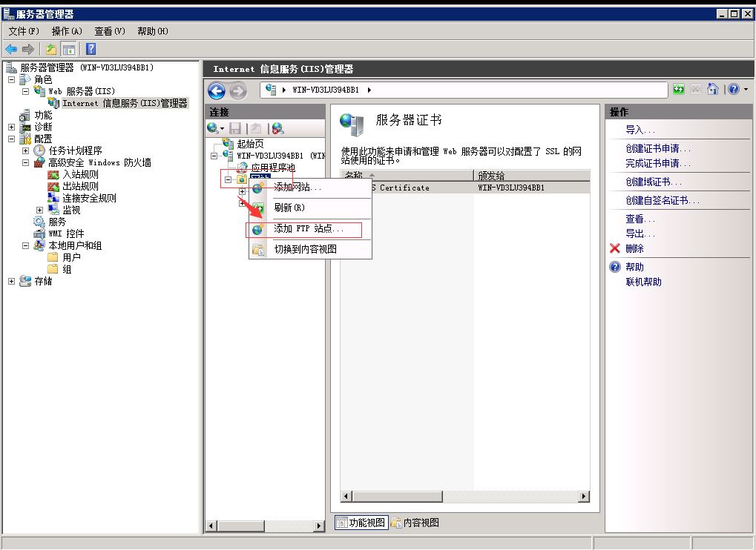
Task: Collapse the 角色 tree node
Action: click(x=12, y=79)
